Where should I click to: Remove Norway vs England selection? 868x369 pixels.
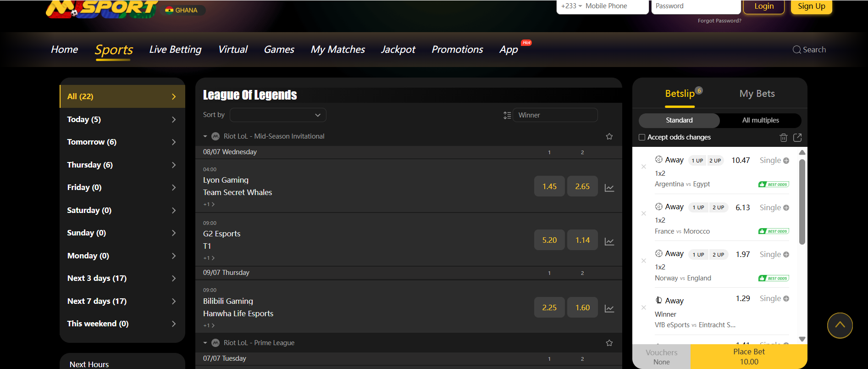(x=644, y=261)
